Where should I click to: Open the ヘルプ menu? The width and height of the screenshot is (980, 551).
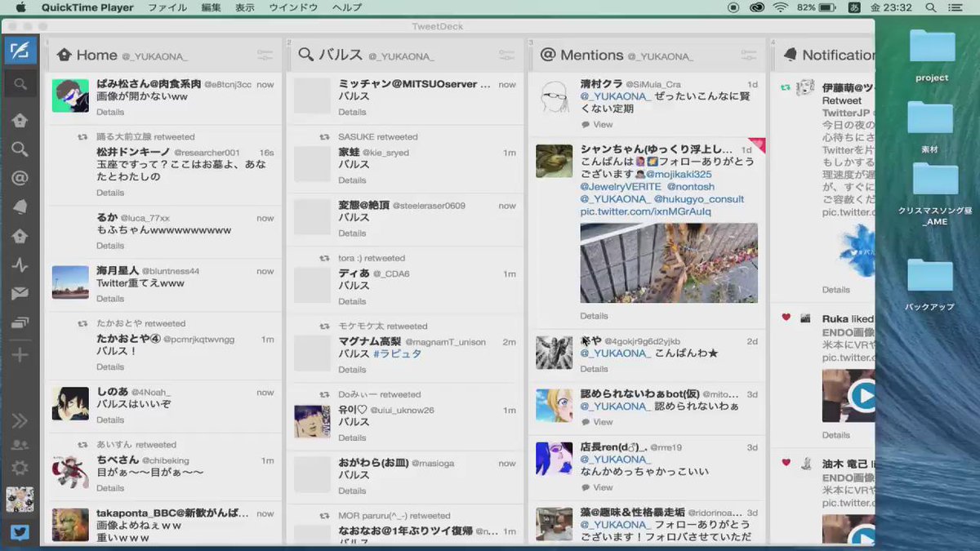pos(347,7)
